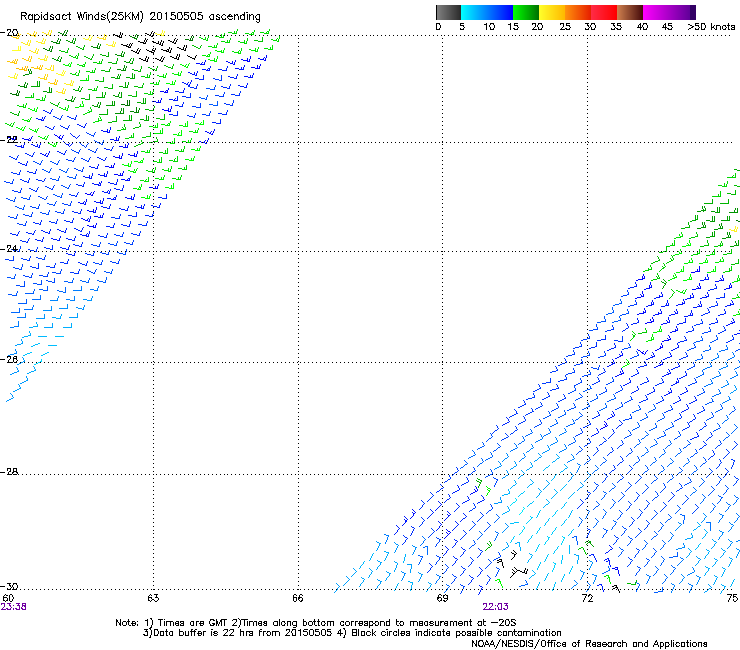The width and height of the screenshot is (740, 650).
Task: Click the Rapidscat Winds(25KM) title text
Action: (140, 17)
